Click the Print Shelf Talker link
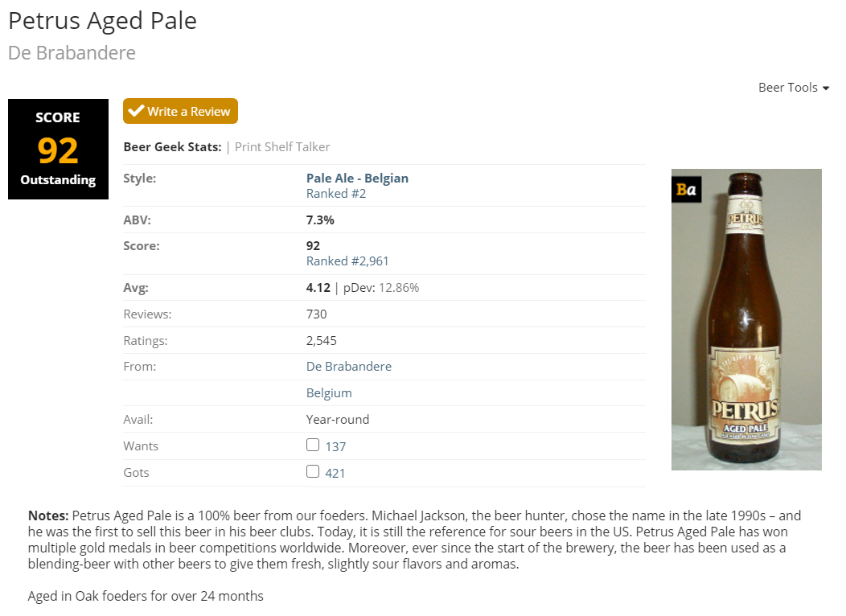This screenshot has height=616, width=846. pyautogui.click(x=282, y=147)
